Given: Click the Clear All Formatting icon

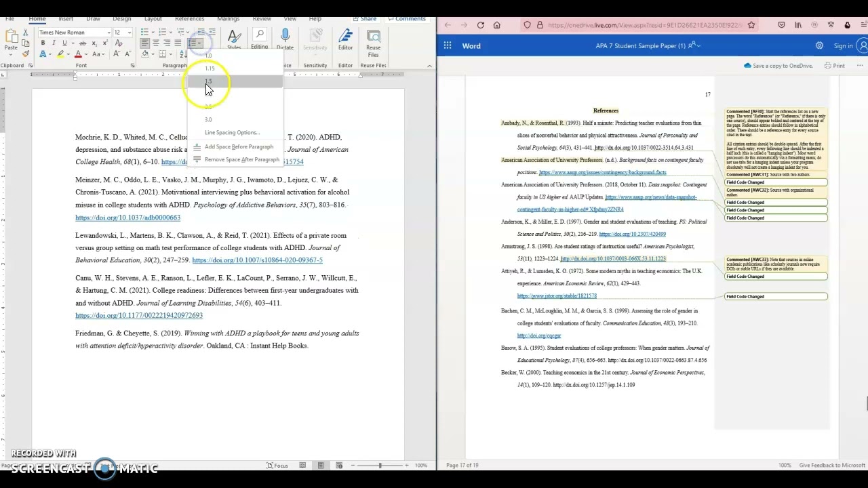Looking at the screenshot, I should (119, 43).
